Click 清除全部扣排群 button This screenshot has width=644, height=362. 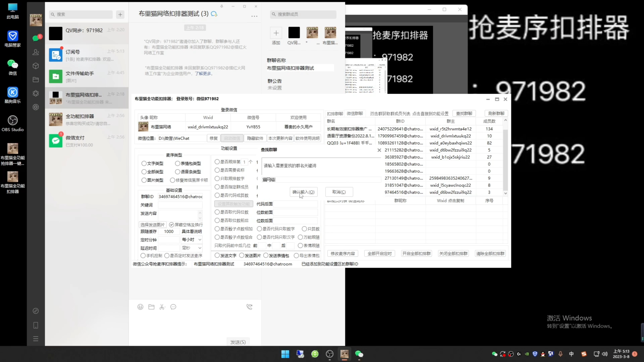pos(490,254)
